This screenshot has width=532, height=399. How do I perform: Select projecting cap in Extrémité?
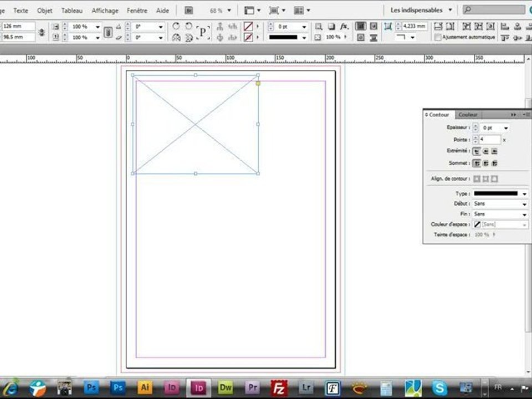(494, 151)
